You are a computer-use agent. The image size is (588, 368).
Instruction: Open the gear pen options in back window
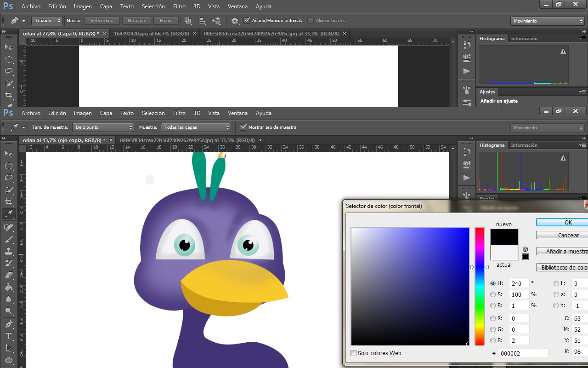[235, 21]
